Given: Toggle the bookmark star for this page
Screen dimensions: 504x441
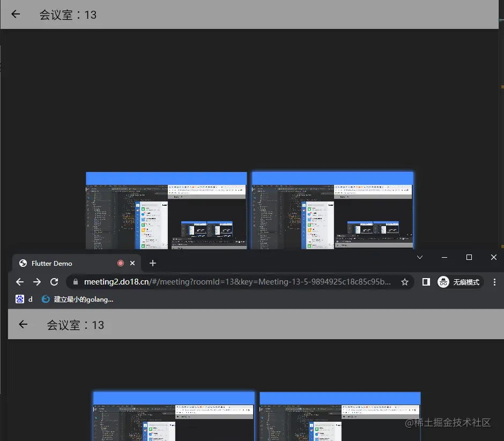Looking at the screenshot, I should point(405,281).
